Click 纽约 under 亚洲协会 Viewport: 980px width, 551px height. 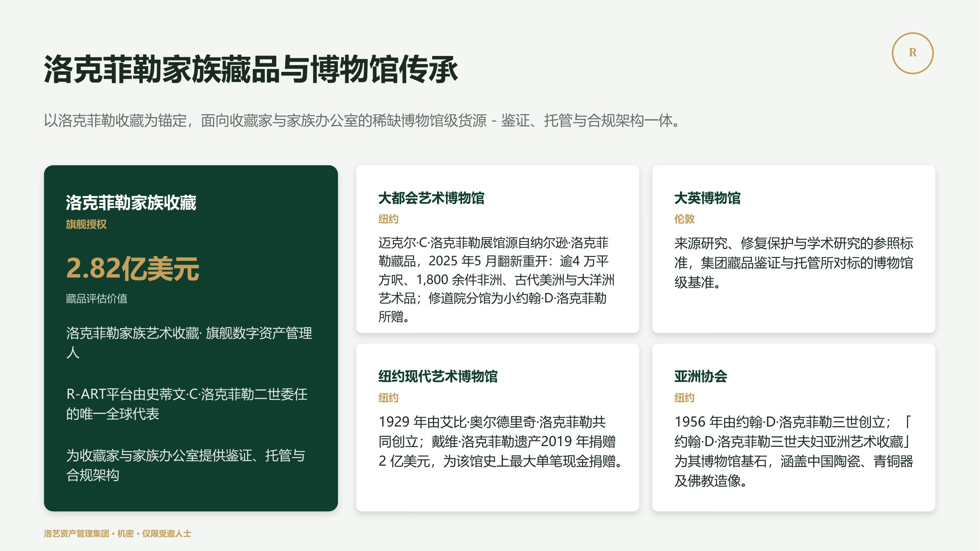(684, 398)
